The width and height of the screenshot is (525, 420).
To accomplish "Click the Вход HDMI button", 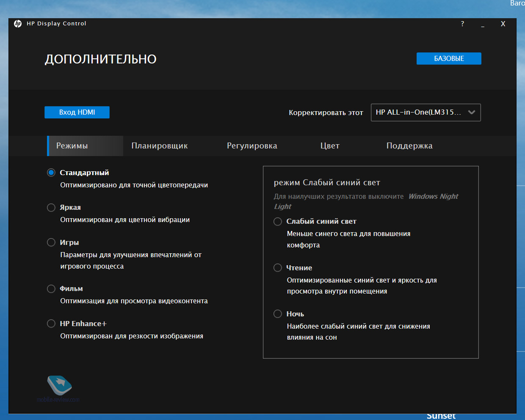I will [x=77, y=113].
